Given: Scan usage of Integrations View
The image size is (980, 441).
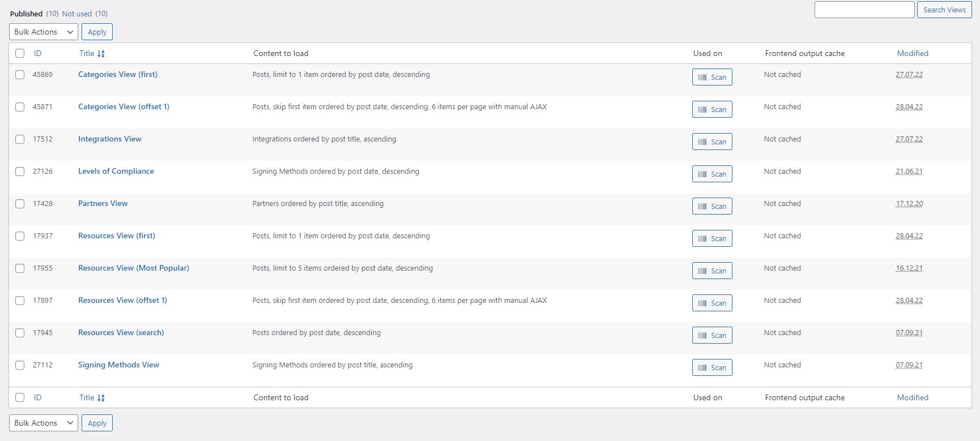Looking at the screenshot, I should [x=712, y=142].
